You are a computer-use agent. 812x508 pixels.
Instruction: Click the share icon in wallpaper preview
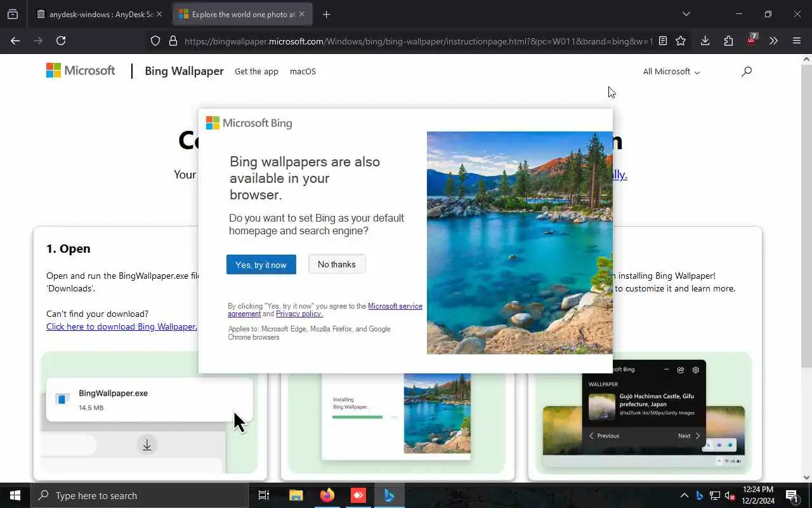click(681, 370)
